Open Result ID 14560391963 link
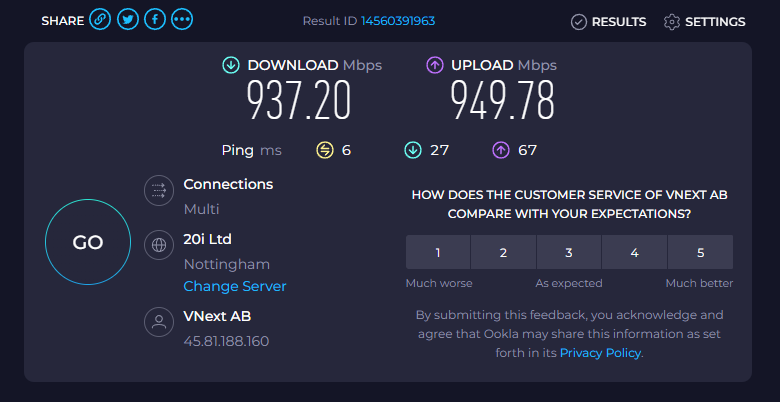 tap(397, 21)
